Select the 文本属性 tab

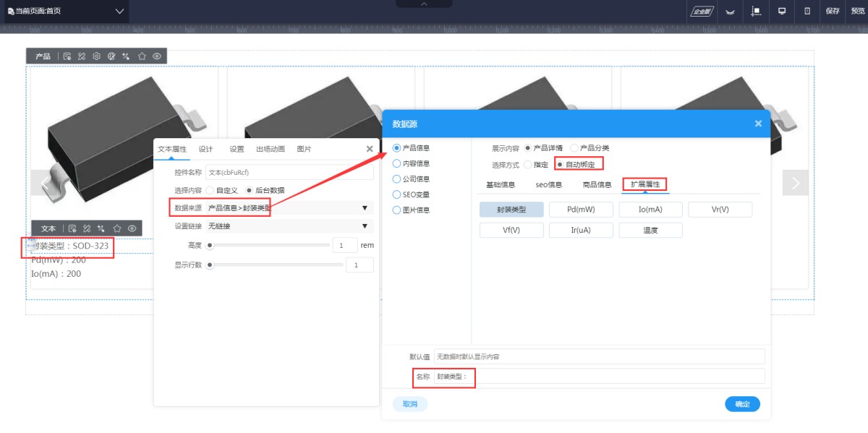172,149
